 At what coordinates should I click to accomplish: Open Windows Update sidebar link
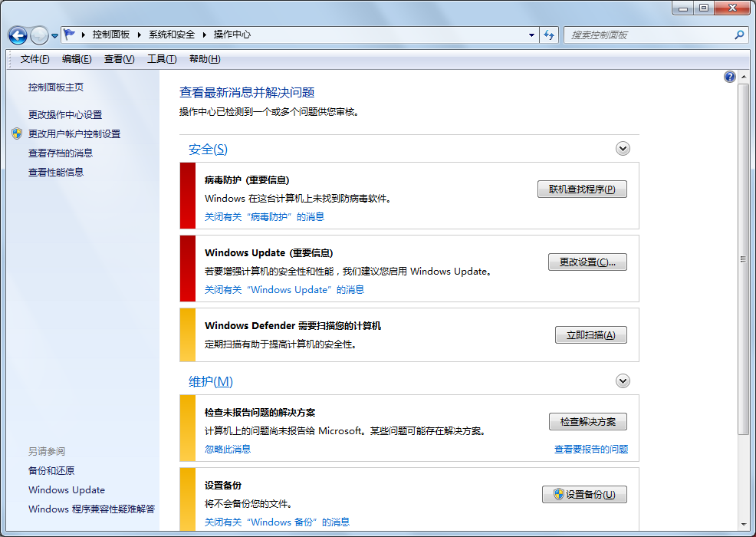pos(67,489)
